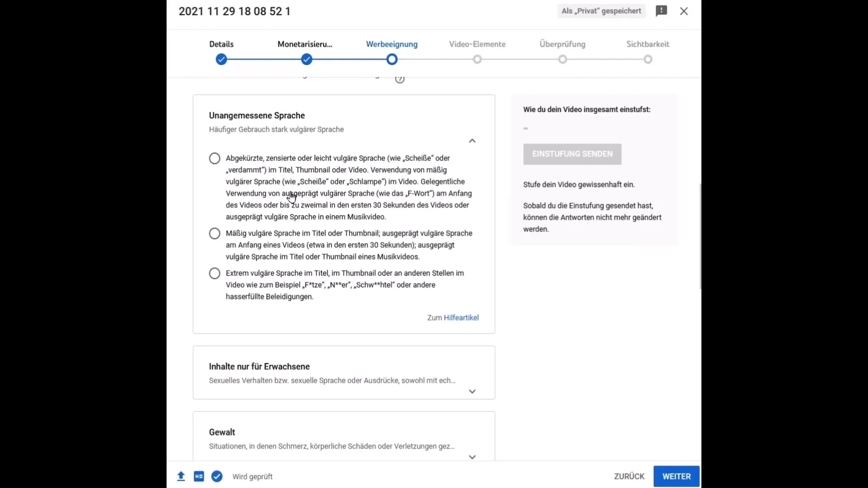This screenshot has height=488, width=868.
Task: Click the Werbeeignung current step circle
Action: [392, 59]
